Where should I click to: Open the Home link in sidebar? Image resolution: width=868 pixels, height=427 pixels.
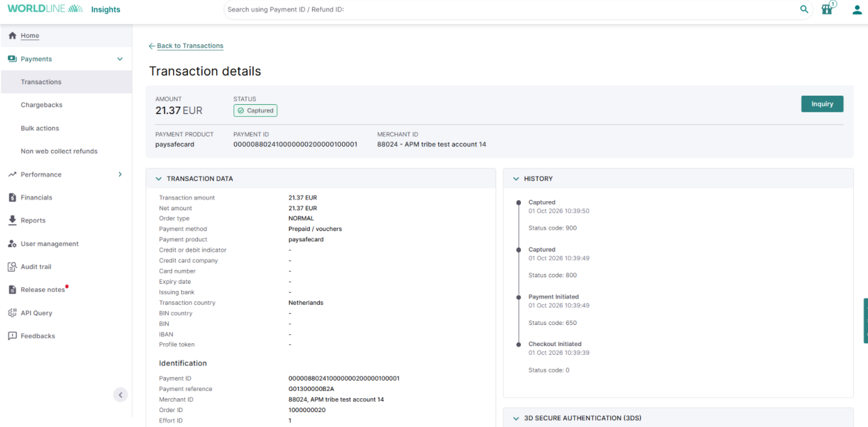click(30, 36)
